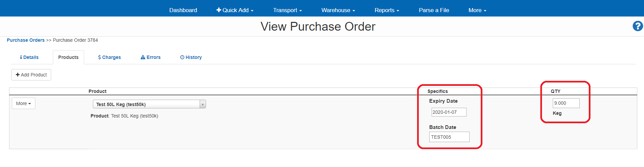Image resolution: width=644 pixels, height=167 pixels.
Task: Switch to the Charges tab
Action: (109, 57)
